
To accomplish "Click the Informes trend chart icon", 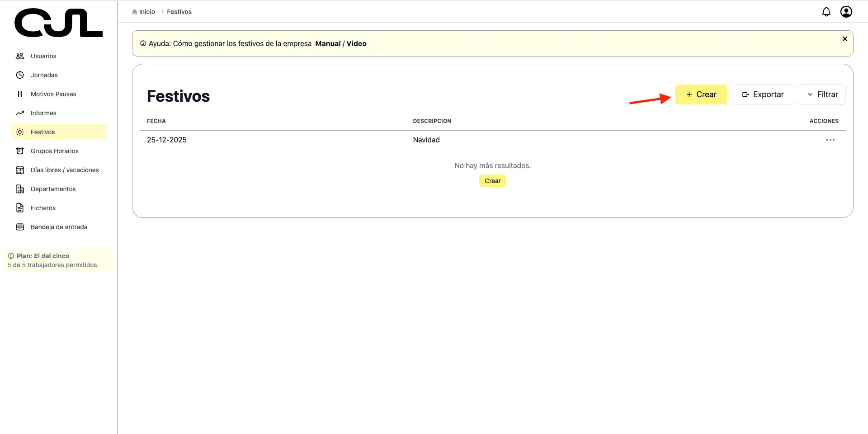I will [20, 113].
